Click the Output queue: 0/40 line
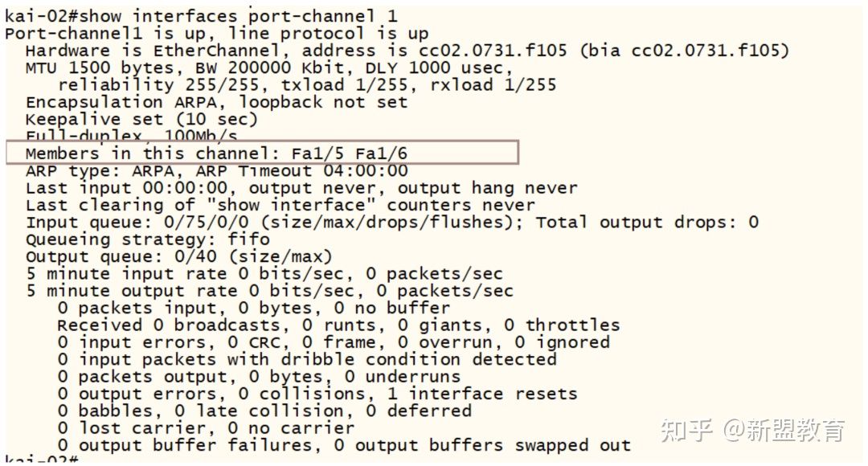 coord(178,256)
